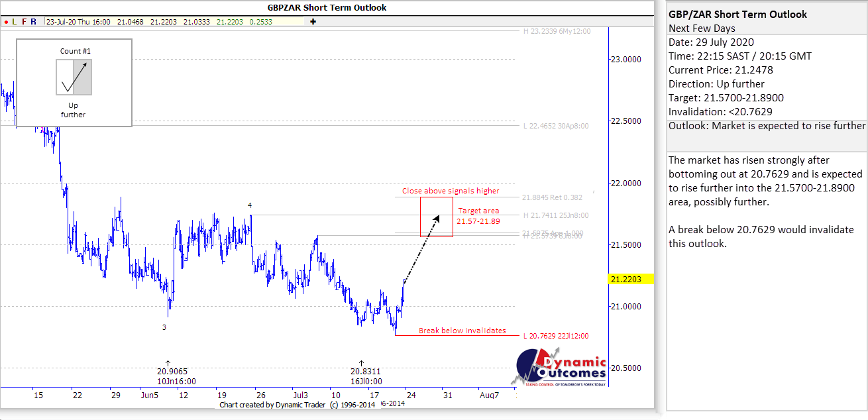Click the 'Direction: Up further' line
868x420 pixels.
[x=716, y=84]
